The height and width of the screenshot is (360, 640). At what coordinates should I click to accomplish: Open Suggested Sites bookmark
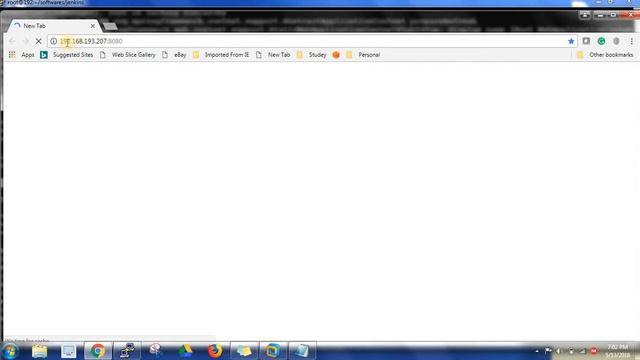click(x=67, y=55)
